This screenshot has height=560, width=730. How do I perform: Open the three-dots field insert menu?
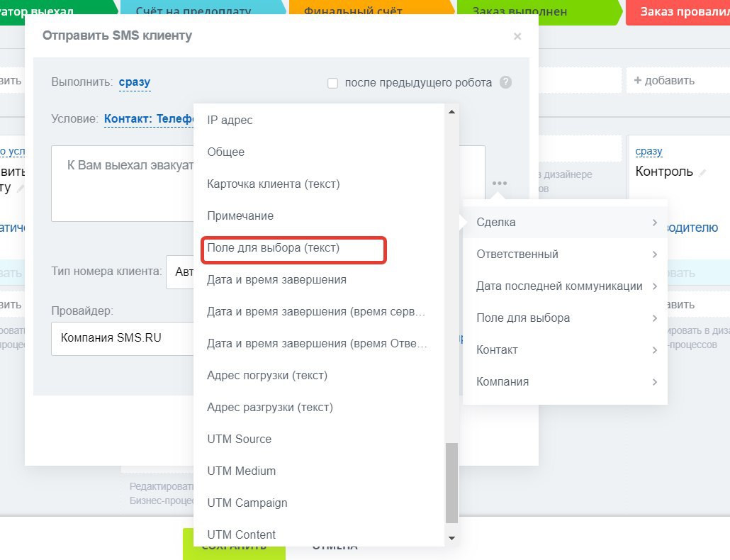pos(499,183)
